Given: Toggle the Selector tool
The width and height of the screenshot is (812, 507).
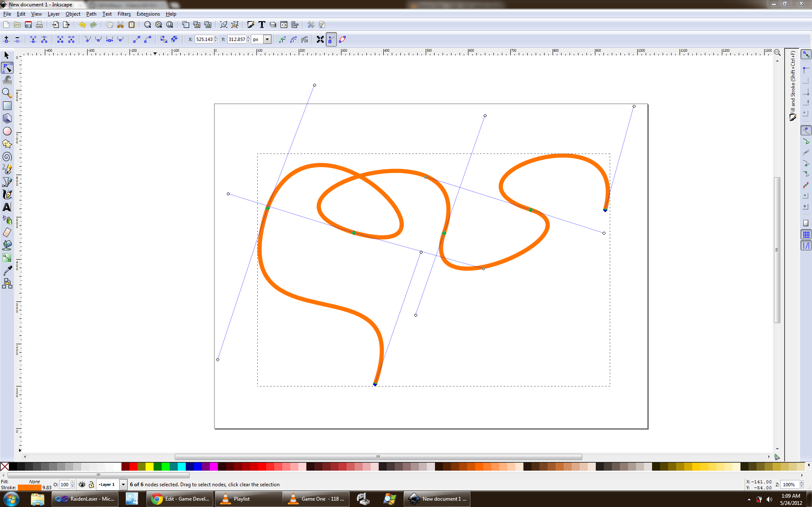Looking at the screenshot, I should (x=7, y=55).
